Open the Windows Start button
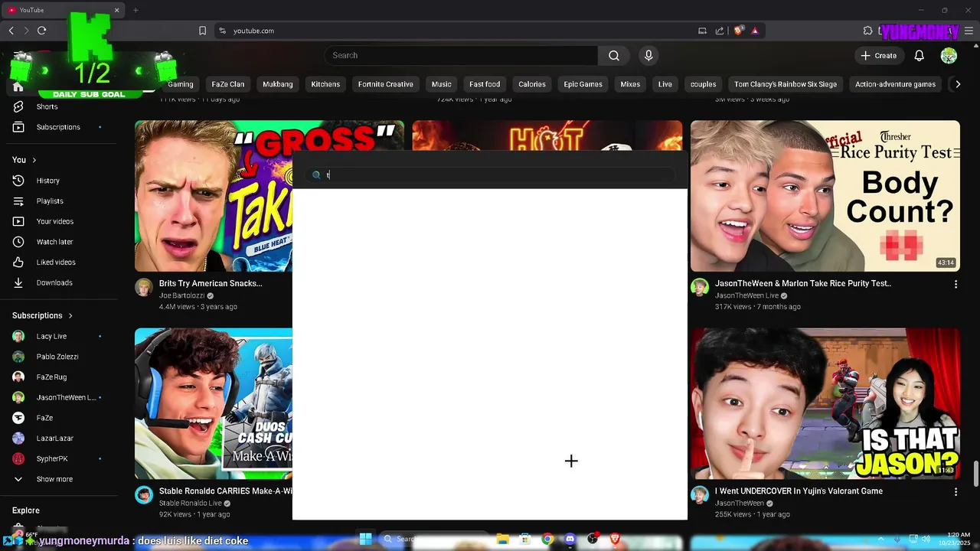The image size is (980, 551). pyautogui.click(x=365, y=539)
